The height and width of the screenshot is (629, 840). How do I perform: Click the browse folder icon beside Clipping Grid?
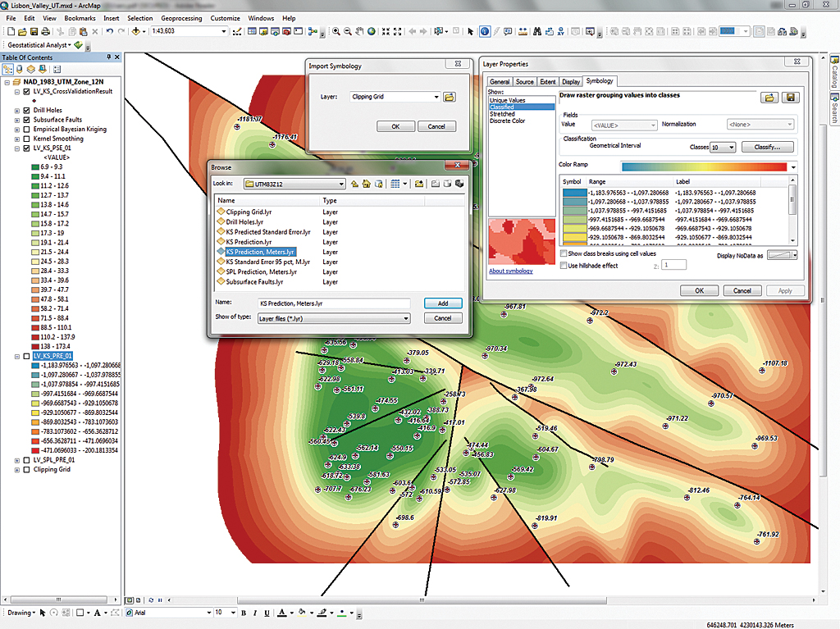coord(450,97)
